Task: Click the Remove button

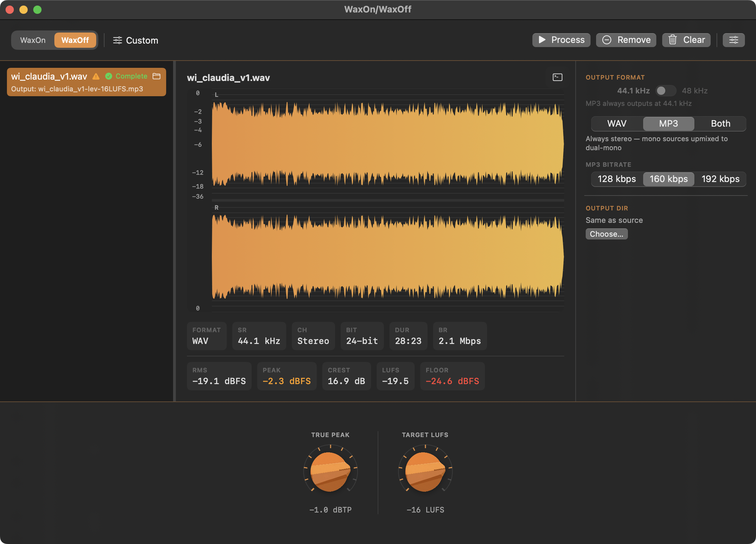Action: pyautogui.click(x=626, y=40)
